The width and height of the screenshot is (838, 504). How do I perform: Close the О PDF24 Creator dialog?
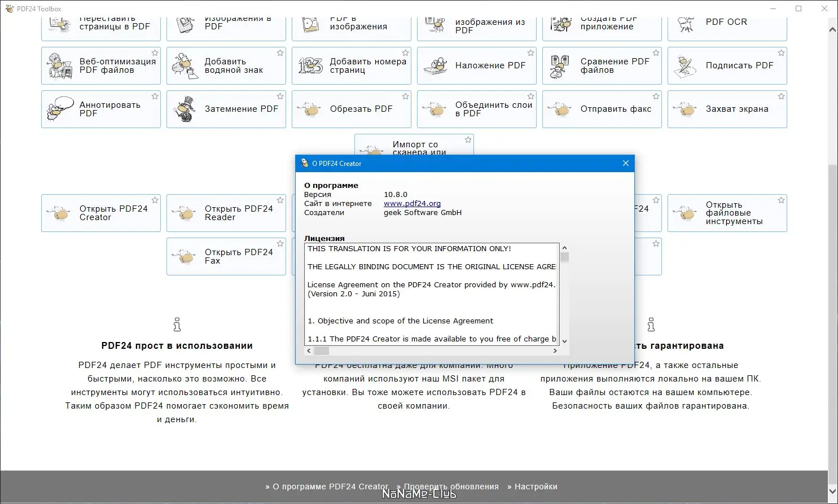[x=625, y=163]
